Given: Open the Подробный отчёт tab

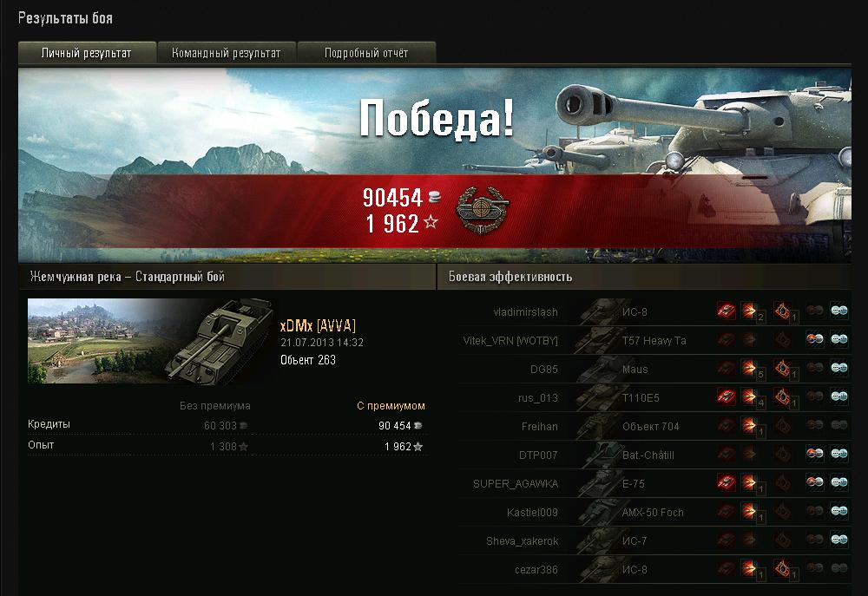Looking at the screenshot, I should point(366,53).
